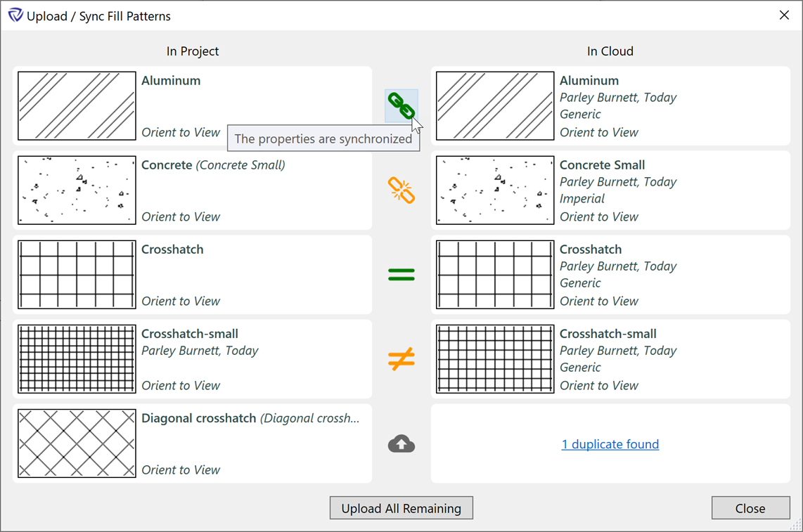
Task: Open the "1 duplicate found" link
Action: tap(610, 444)
